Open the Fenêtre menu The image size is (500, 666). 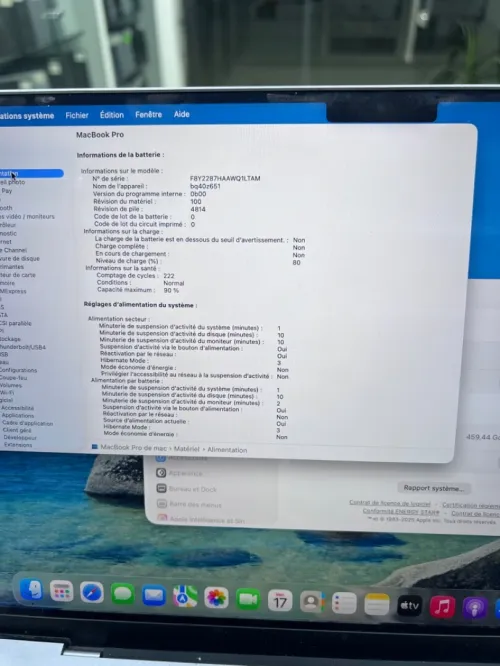tap(148, 114)
